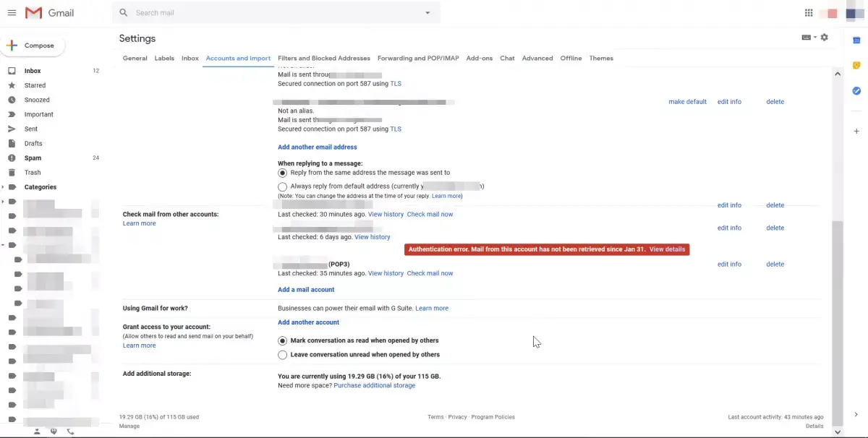This screenshot has width=868, height=438.
Task: Select Leave conversation unread option
Action: (x=282, y=355)
